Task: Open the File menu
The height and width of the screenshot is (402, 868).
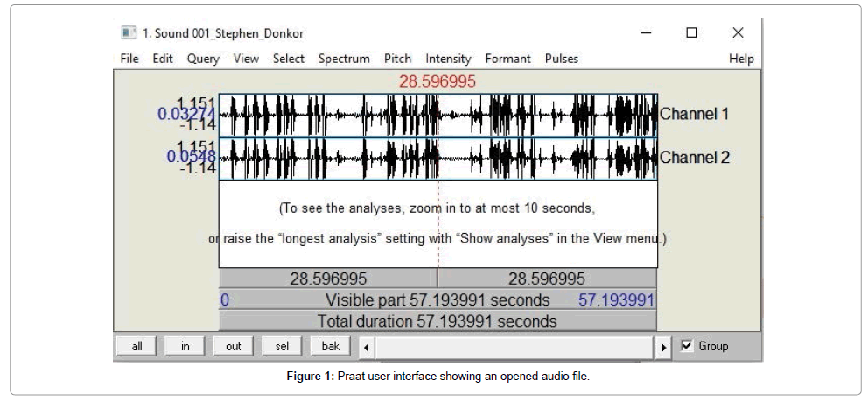Action: click(x=129, y=59)
